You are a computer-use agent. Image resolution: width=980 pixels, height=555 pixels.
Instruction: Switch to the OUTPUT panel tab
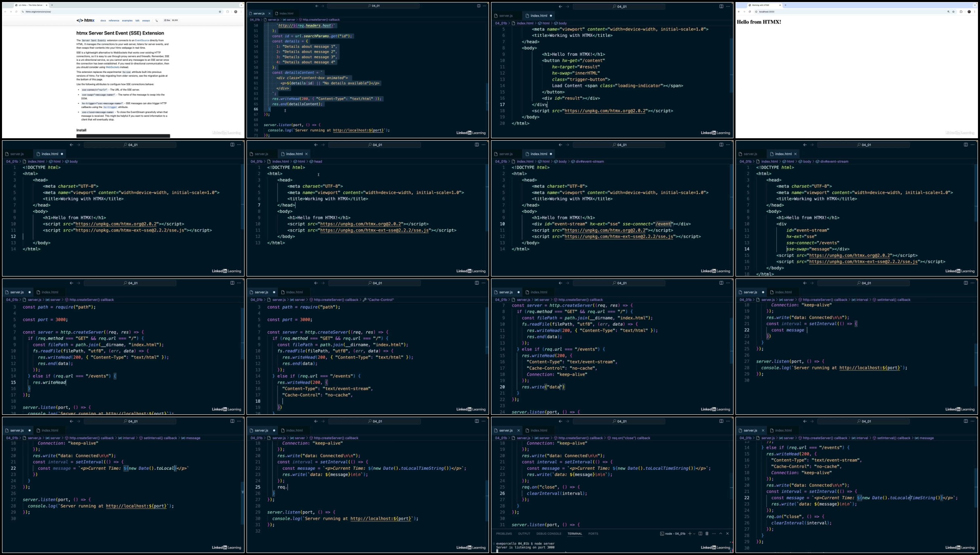click(524, 534)
